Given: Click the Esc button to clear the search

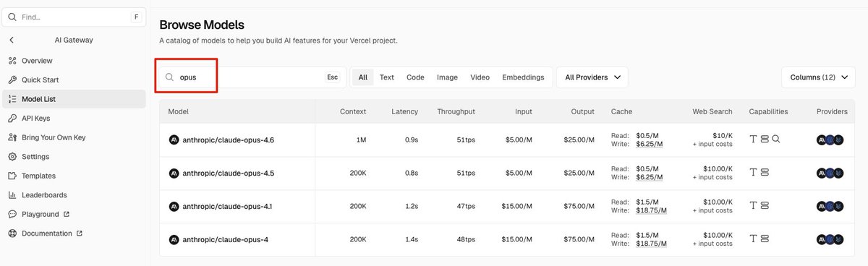Looking at the screenshot, I should tap(332, 77).
